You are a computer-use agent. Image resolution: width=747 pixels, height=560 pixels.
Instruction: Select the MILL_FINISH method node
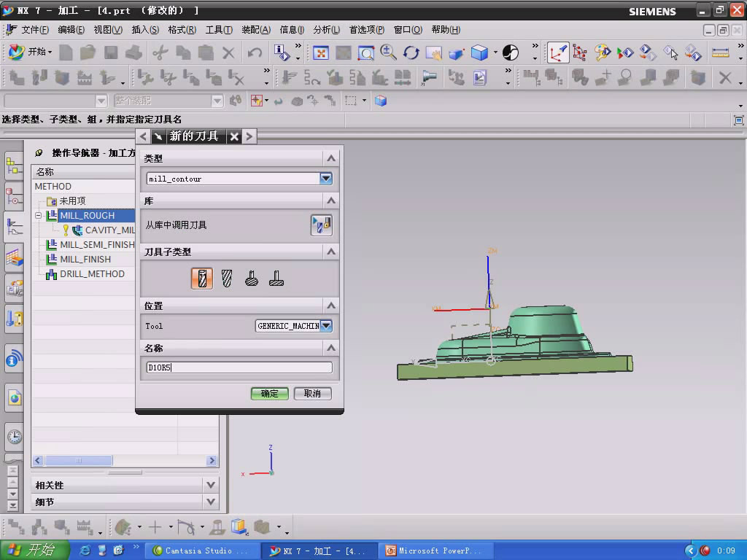(x=85, y=260)
